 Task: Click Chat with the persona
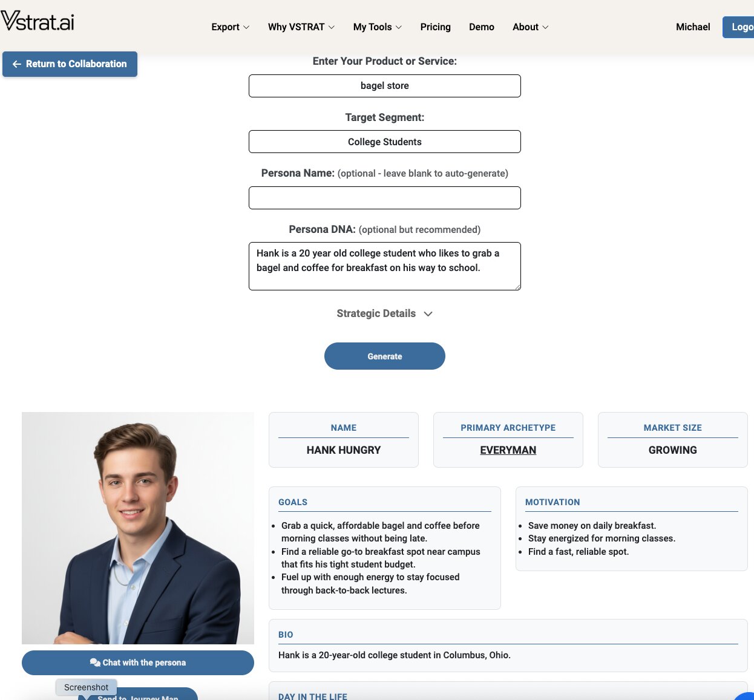tap(138, 662)
